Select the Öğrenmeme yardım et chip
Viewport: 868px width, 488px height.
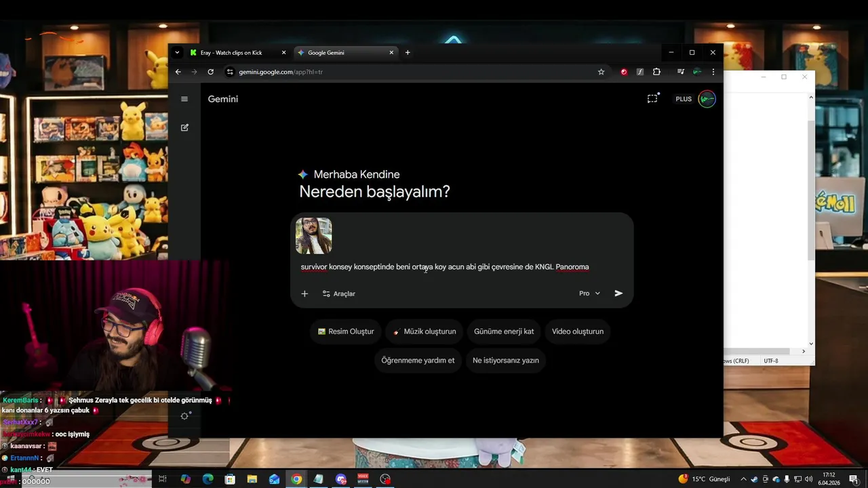[x=418, y=360]
